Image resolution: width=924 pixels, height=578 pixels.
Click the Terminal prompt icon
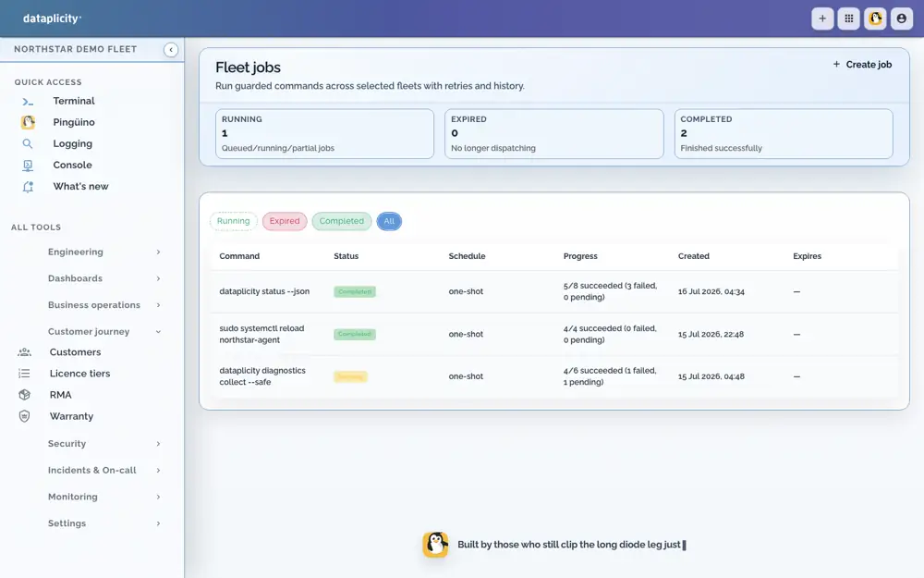point(28,102)
